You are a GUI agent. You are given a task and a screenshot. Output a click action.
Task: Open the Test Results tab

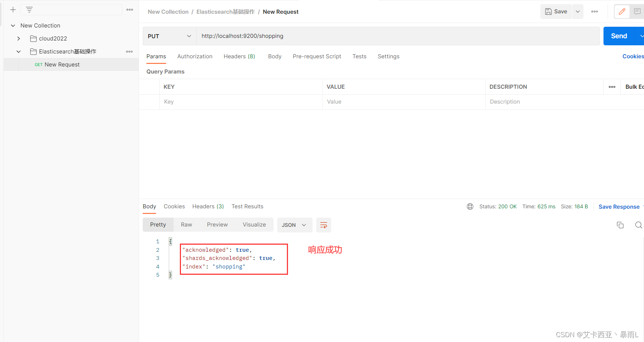pos(247,206)
